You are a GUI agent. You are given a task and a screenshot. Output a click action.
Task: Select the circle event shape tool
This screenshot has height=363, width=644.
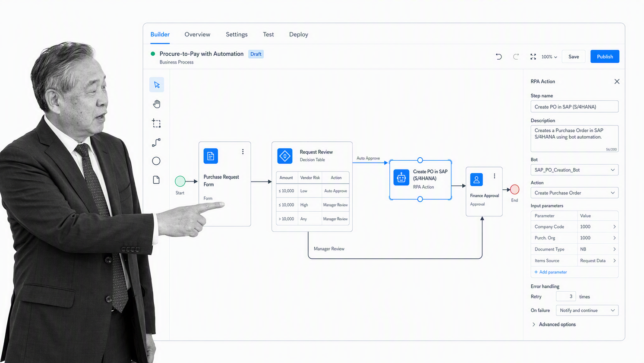click(156, 161)
